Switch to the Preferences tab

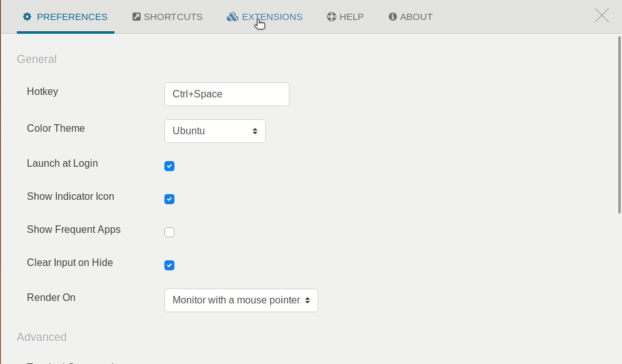[66, 17]
